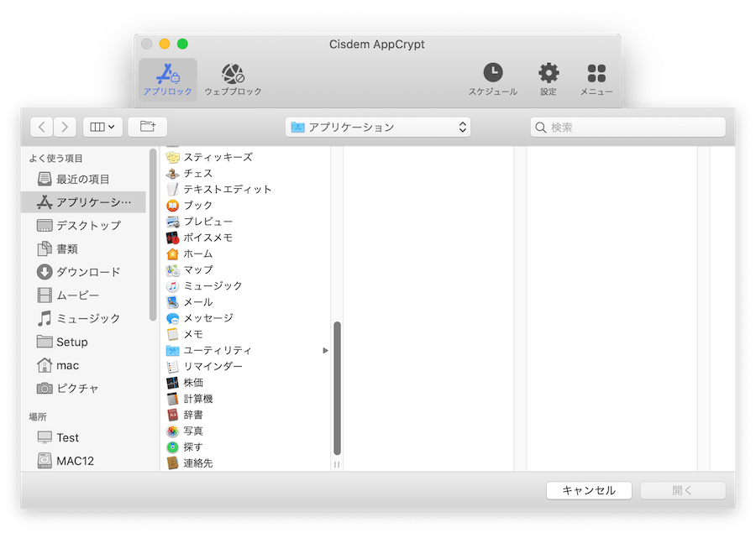Select the 探す app icon
This screenshot has width=756, height=533.
point(172,447)
